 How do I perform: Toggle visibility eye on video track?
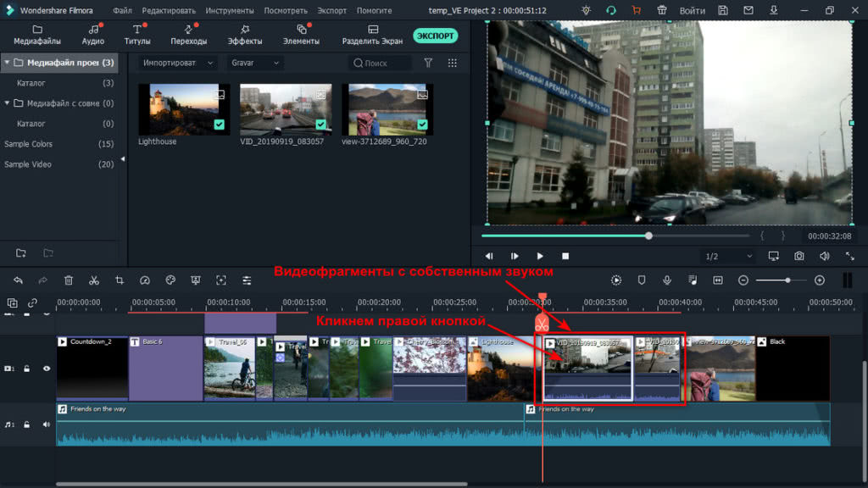point(47,369)
